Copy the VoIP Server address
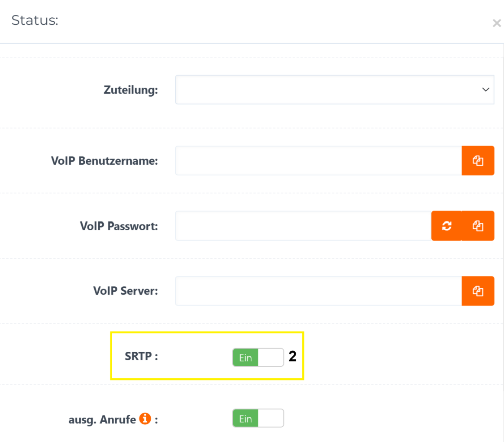 pyautogui.click(x=478, y=291)
